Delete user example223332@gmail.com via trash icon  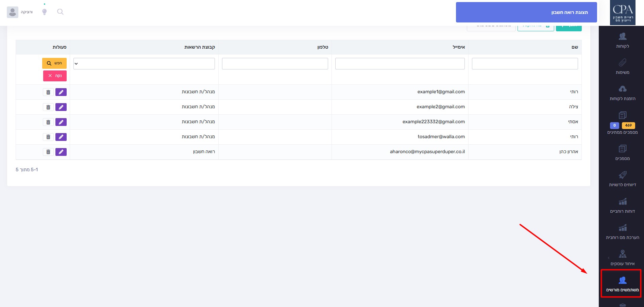pyautogui.click(x=48, y=122)
